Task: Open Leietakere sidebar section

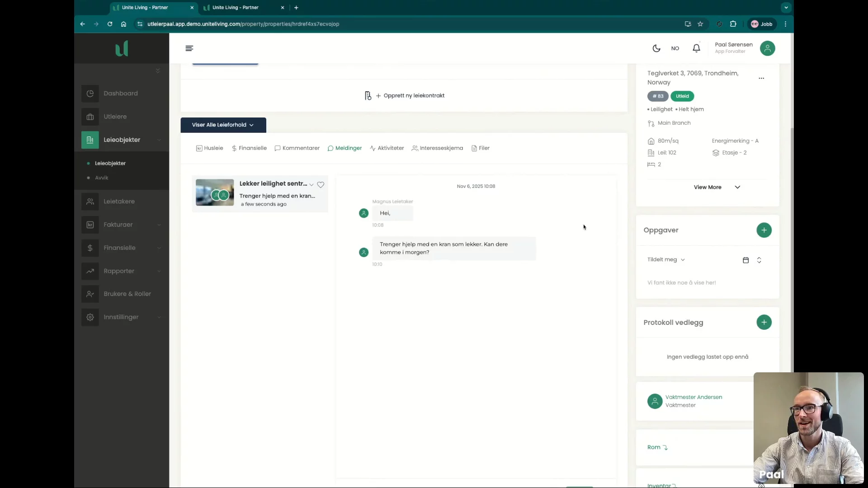Action: (119, 202)
